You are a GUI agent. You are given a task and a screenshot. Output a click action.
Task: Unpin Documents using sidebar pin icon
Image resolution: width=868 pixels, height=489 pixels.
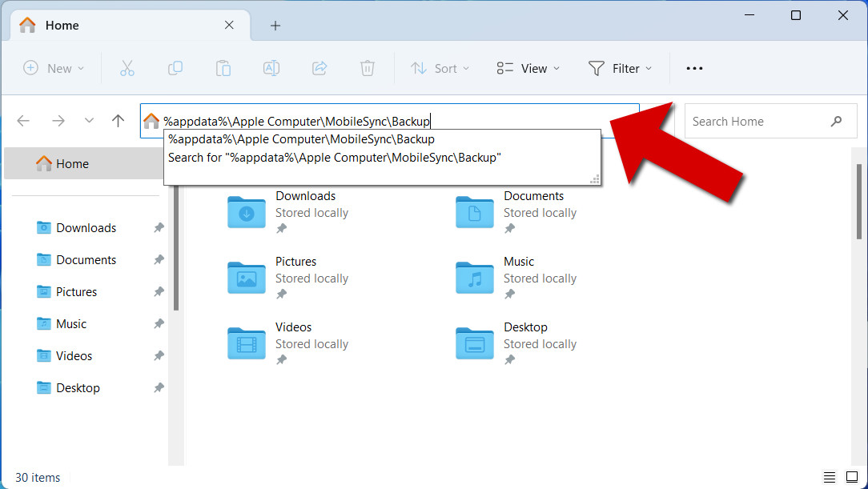pyautogui.click(x=159, y=259)
